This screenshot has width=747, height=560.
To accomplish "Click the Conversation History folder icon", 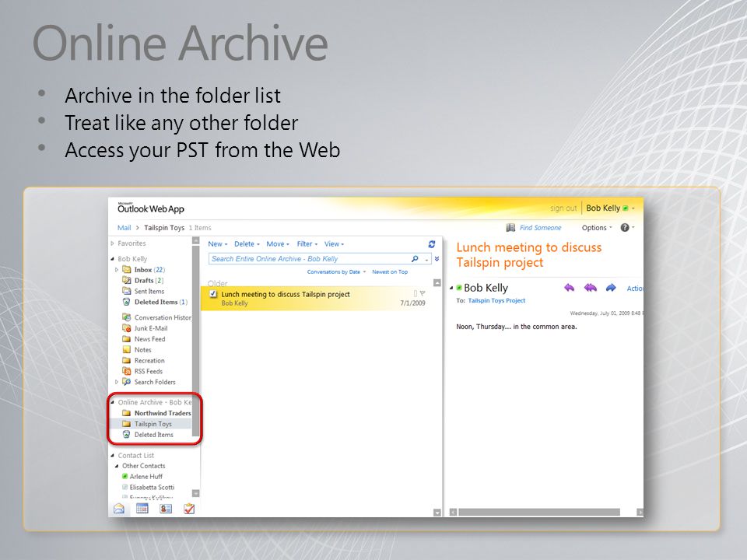I will [126, 317].
